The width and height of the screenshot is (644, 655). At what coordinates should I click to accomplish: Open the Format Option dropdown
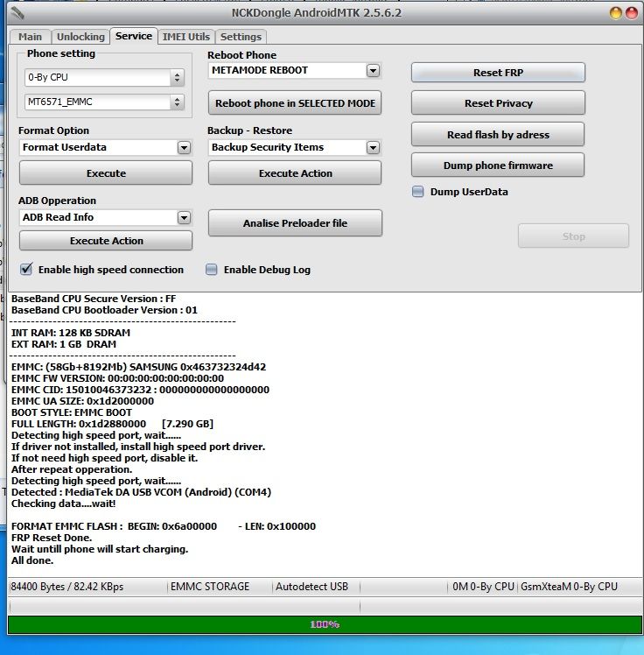click(x=184, y=147)
